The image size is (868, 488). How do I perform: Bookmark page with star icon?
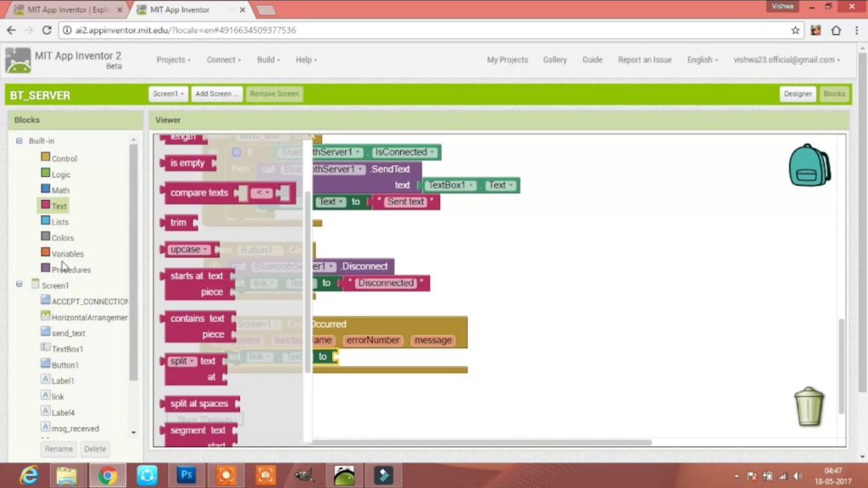[795, 30]
